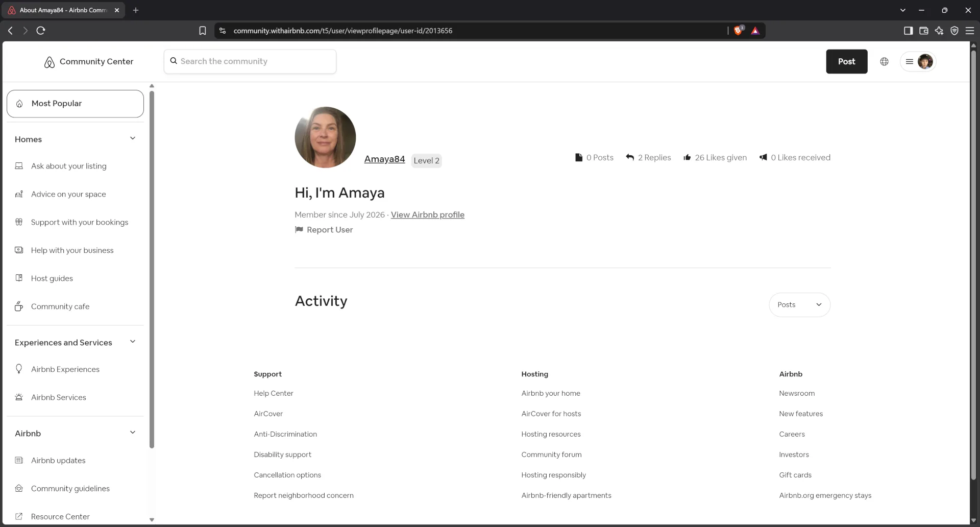Viewport: 980px width, 527px height.
Task: Click the Search the community field
Action: click(x=250, y=61)
